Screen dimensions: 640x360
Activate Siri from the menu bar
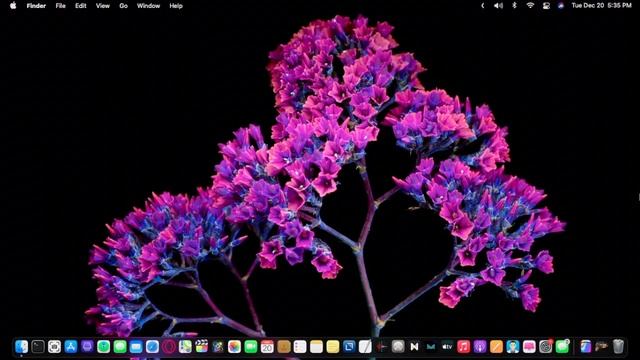561,6
